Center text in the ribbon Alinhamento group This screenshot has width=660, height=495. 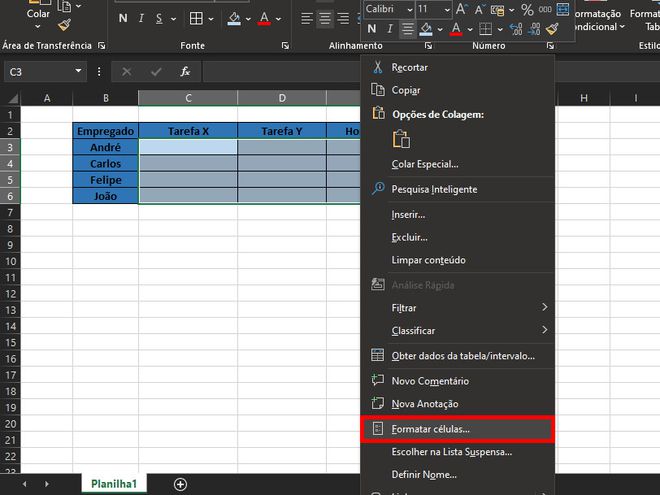(x=325, y=19)
